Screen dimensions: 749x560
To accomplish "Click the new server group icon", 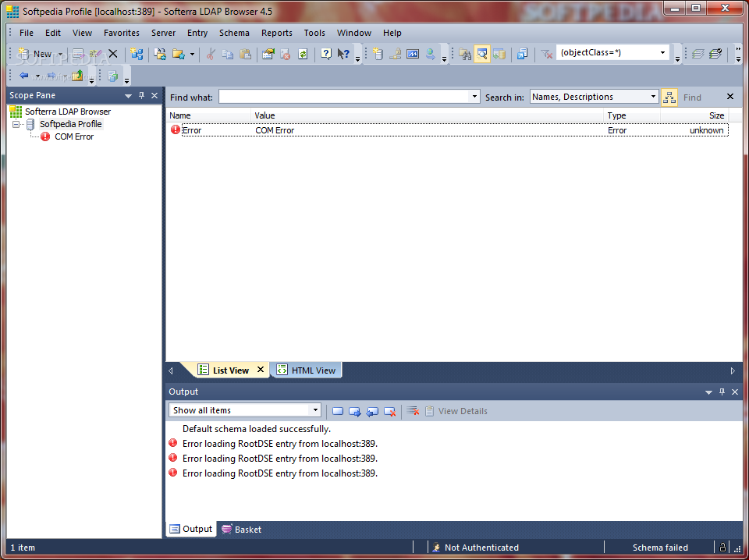I will [x=137, y=54].
